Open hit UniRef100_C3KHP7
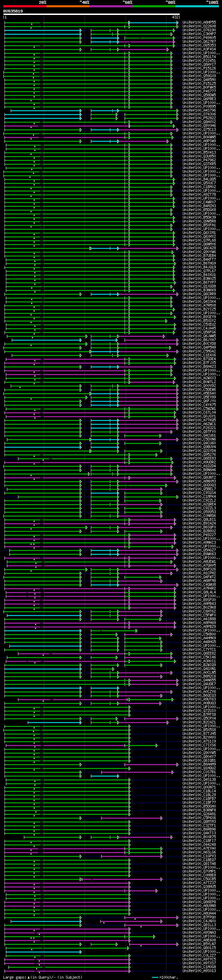 (x=199, y=34)
